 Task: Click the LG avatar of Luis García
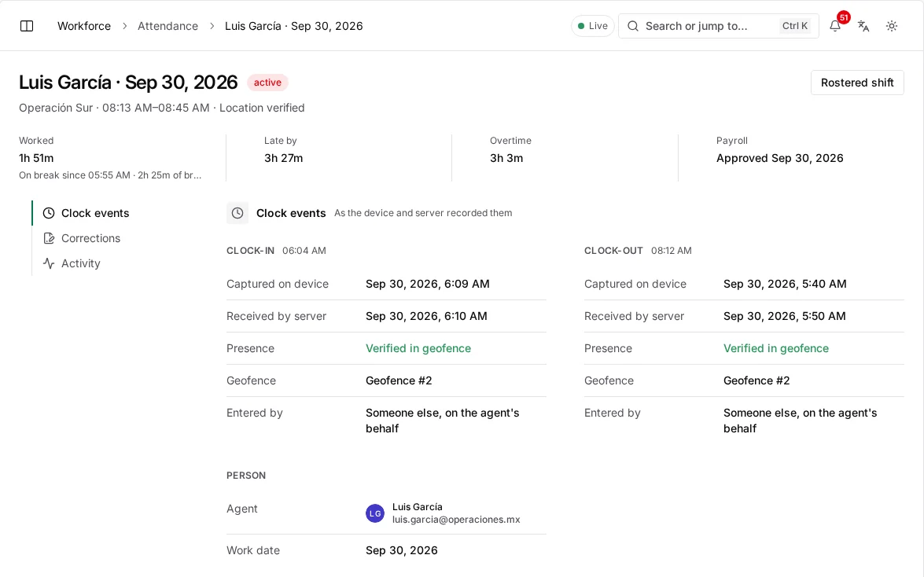tap(375, 513)
